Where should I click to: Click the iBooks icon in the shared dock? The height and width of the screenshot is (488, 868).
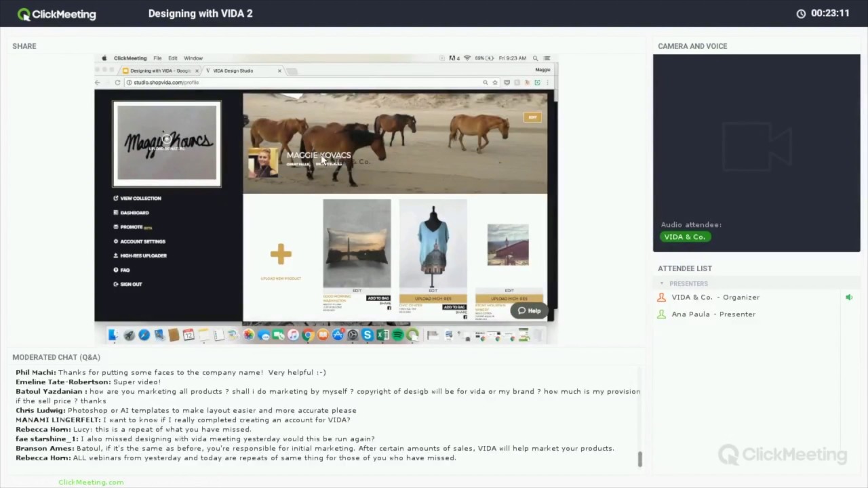coord(323,335)
